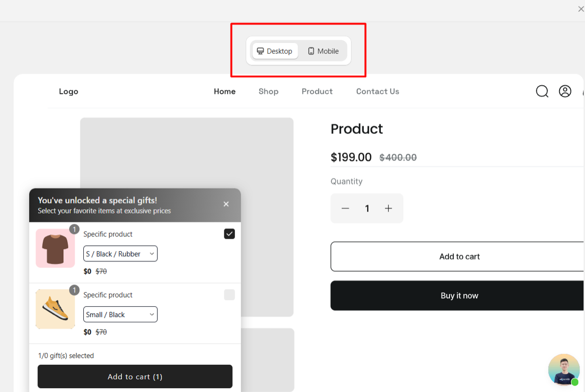Switch preview to Mobile view
Viewport: 585px width, 392px height.
[x=323, y=51]
